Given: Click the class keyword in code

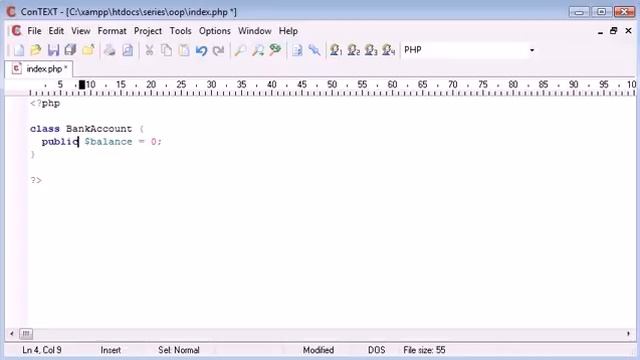Looking at the screenshot, I should 45,129.
